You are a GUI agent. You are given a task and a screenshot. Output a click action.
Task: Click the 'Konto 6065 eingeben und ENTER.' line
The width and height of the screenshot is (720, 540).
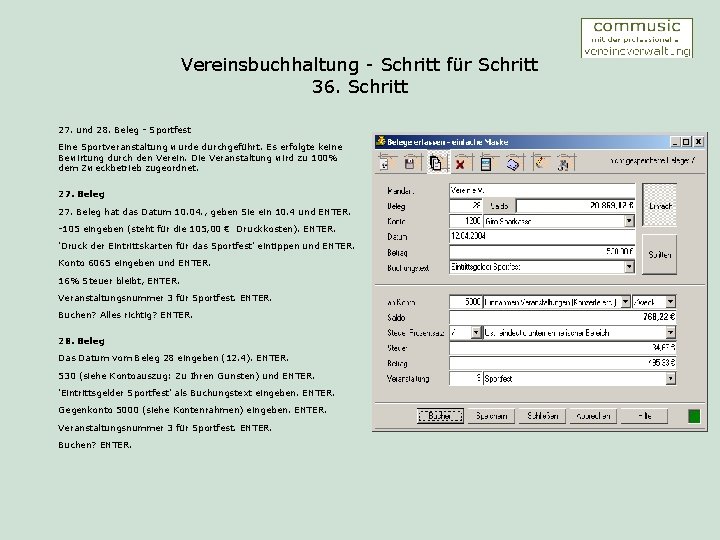pyautogui.click(x=134, y=263)
